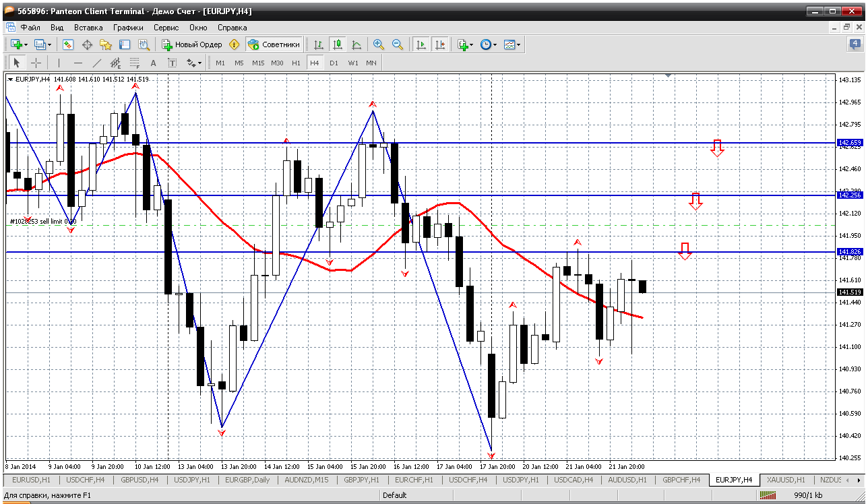Expand the triangle beside EURJPY,H4 chart title
The height and width of the screenshot is (504, 868).
(x=10, y=80)
